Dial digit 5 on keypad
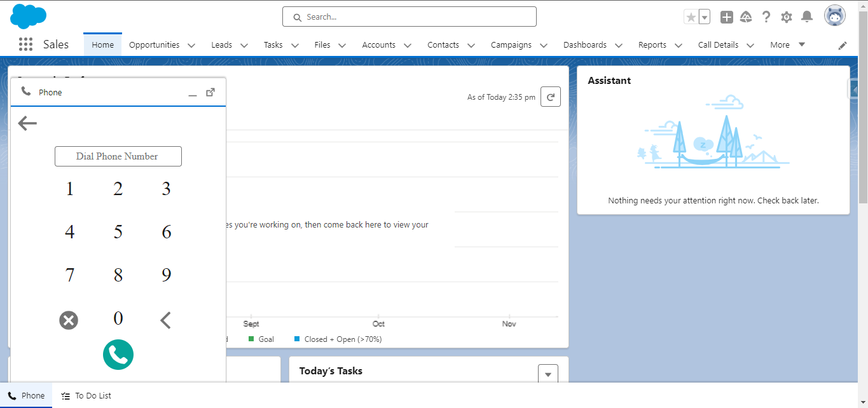 coord(118,232)
